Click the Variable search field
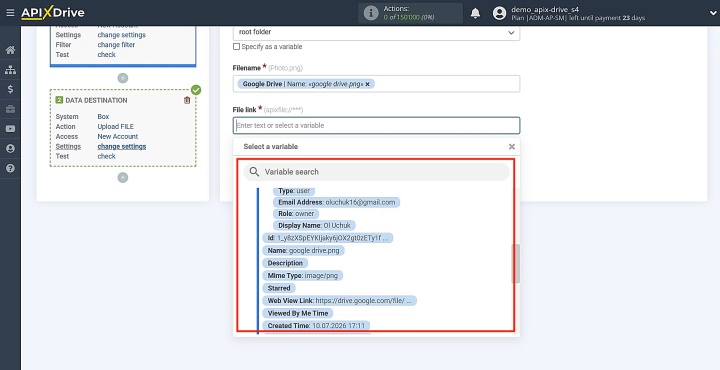This screenshot has width=720, height=370. [x=377, y=172]
